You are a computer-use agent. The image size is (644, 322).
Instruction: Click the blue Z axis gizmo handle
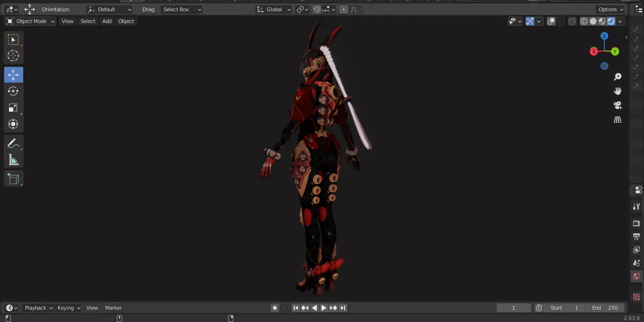tap(604, 36)
